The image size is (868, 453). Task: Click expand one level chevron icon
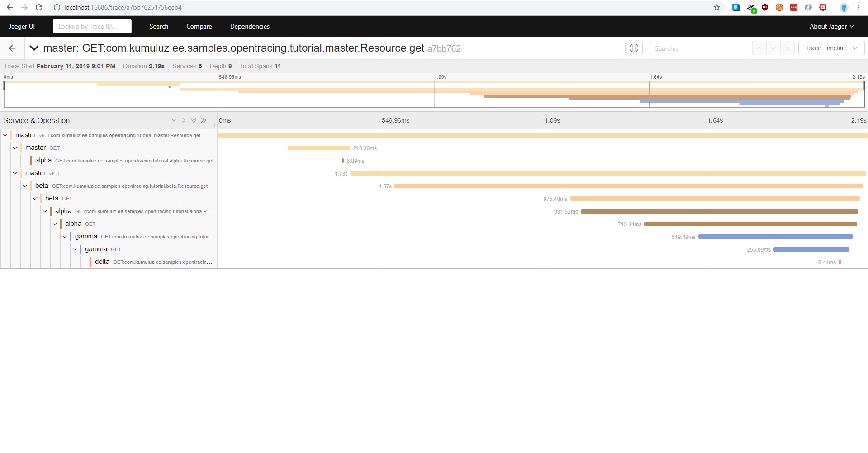click(174, 120)
